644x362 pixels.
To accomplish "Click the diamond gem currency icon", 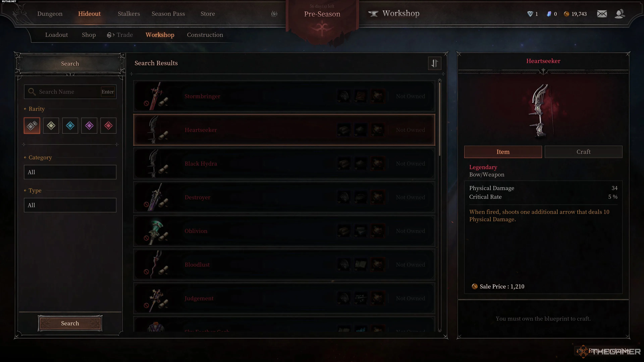I will point(530,14).
